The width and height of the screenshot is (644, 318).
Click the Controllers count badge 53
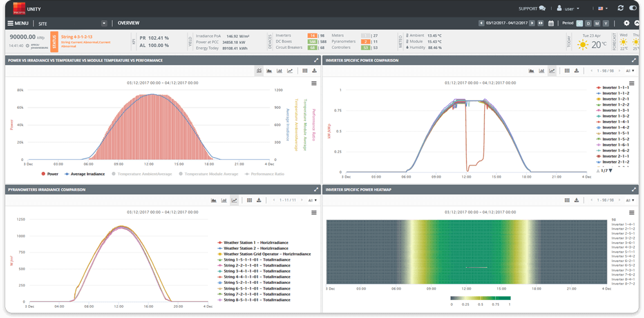(366, 48)
